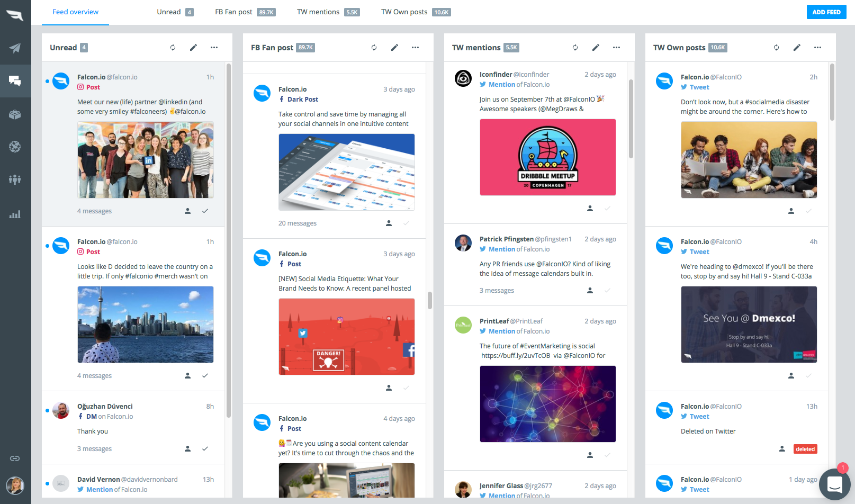The height and width of the screenshot is (504, 855).
Task: Open more options for the Unread feed
Action: (x=214, y=48)
